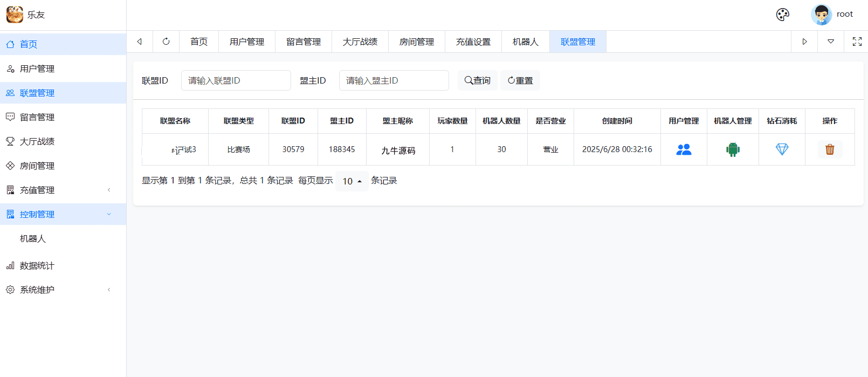Expand 系统维护 sidebar menu
Viewport: 868px width, 377px height.
tap(63, 290)
